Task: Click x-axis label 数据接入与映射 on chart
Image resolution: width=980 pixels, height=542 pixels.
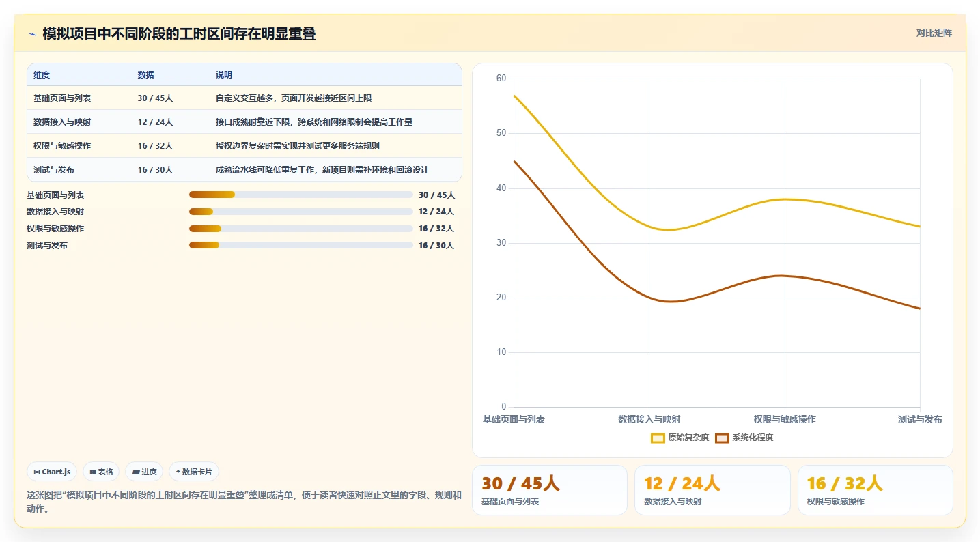Action: tap(649, 419)
